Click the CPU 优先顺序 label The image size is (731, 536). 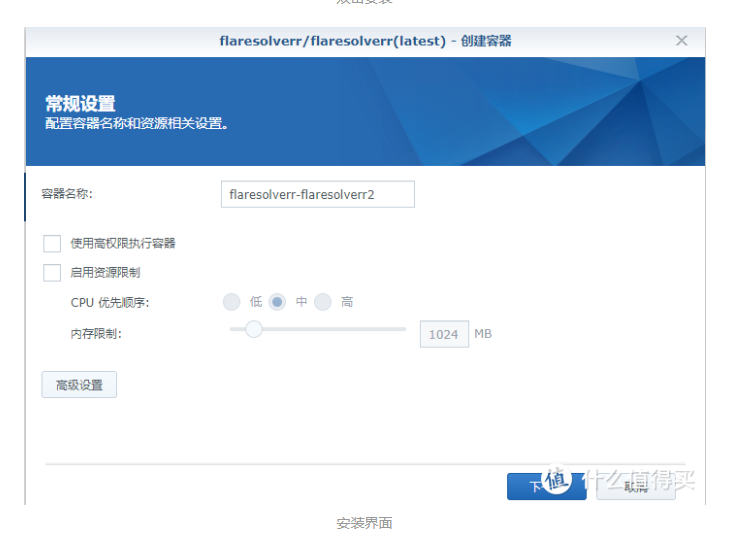click(110, 302)
